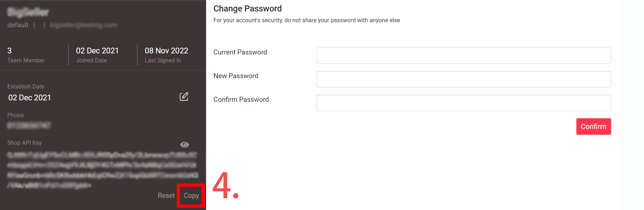Click the default role label
Viewport: 644px width, 210px height.
(x=18, y=25)
